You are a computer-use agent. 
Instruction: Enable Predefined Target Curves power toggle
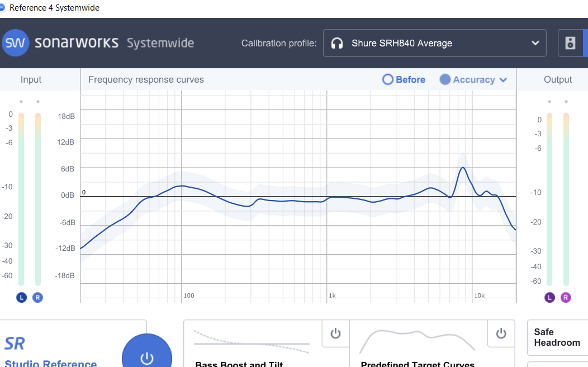click(x=501, y=333)
